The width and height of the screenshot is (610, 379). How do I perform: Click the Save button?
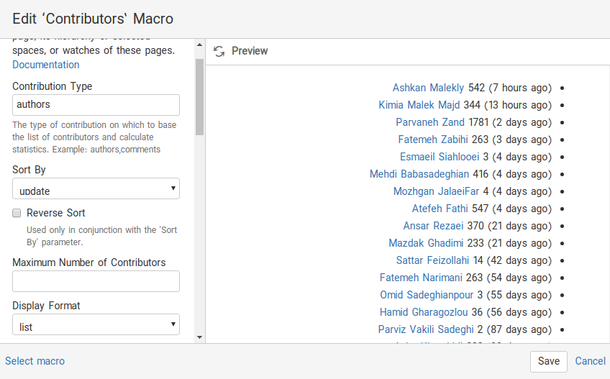click(x=549, y=361)
